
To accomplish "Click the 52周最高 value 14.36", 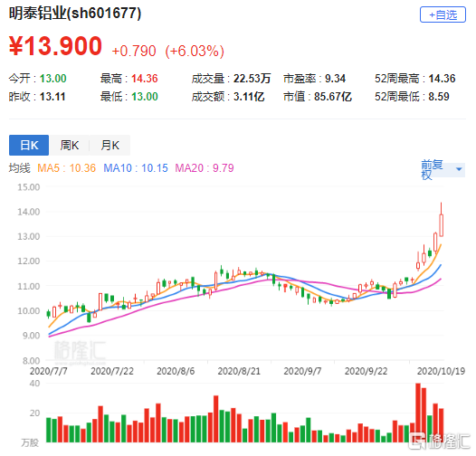I will 442,79.
